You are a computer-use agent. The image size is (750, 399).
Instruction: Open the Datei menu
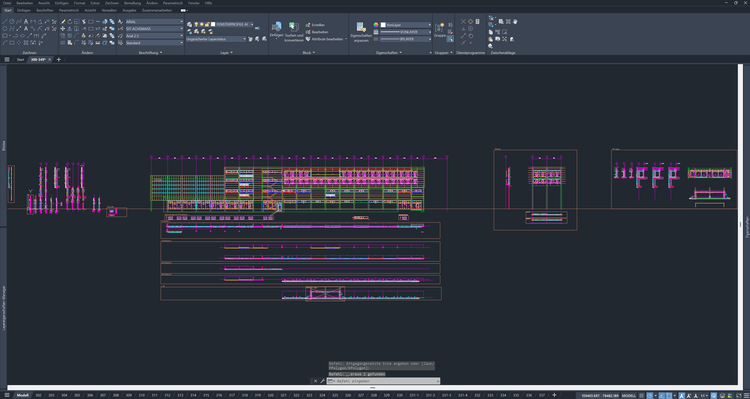[7, 3]
